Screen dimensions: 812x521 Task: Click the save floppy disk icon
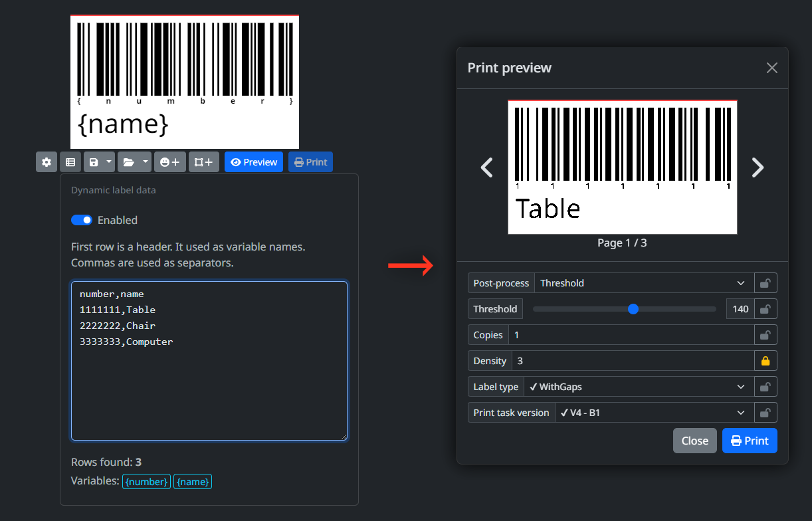click(x=94, y=162)
